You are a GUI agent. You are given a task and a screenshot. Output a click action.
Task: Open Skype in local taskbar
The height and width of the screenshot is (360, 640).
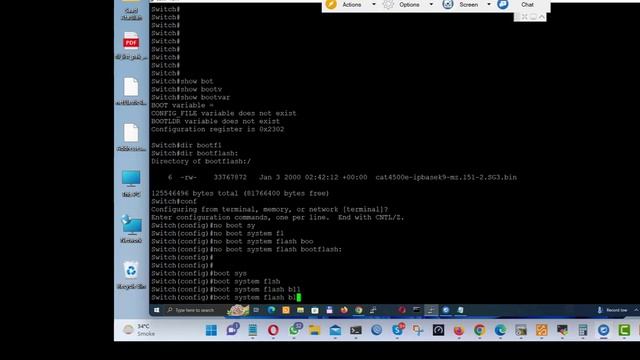click(x=398, y=329)
